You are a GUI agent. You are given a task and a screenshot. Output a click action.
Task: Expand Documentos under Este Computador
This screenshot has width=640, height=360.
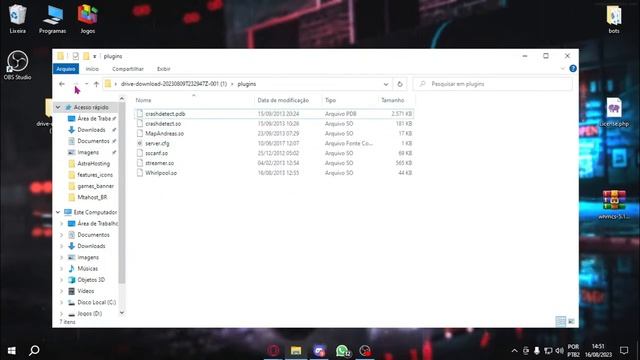62,235
